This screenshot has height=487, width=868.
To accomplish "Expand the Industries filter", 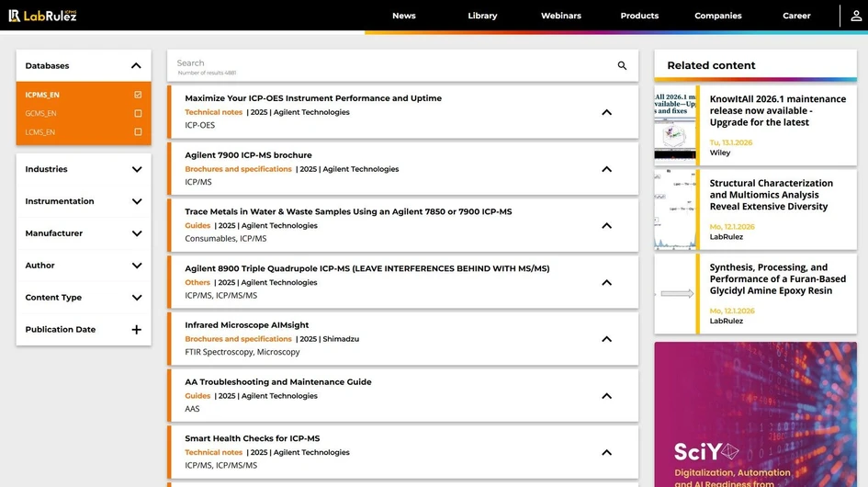I will (137, 170).
